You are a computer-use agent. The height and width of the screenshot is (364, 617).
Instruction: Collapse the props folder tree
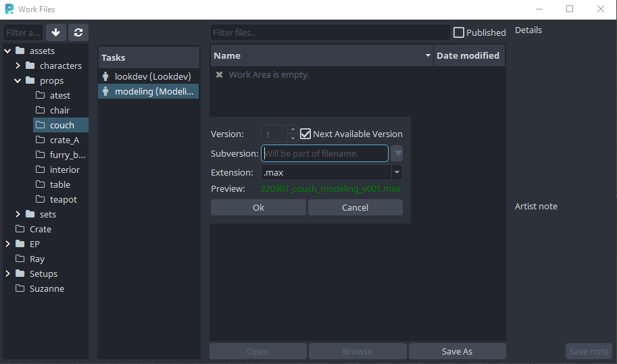tap(18, 80)
